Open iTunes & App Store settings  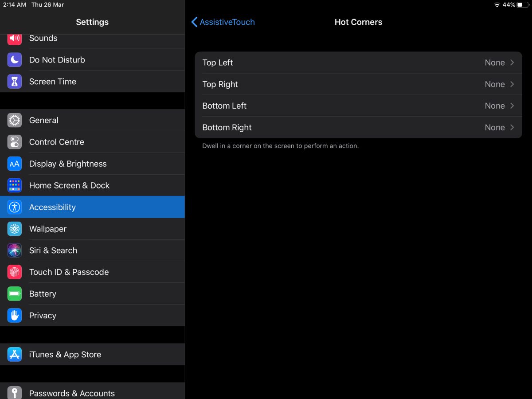click(92, 355)
